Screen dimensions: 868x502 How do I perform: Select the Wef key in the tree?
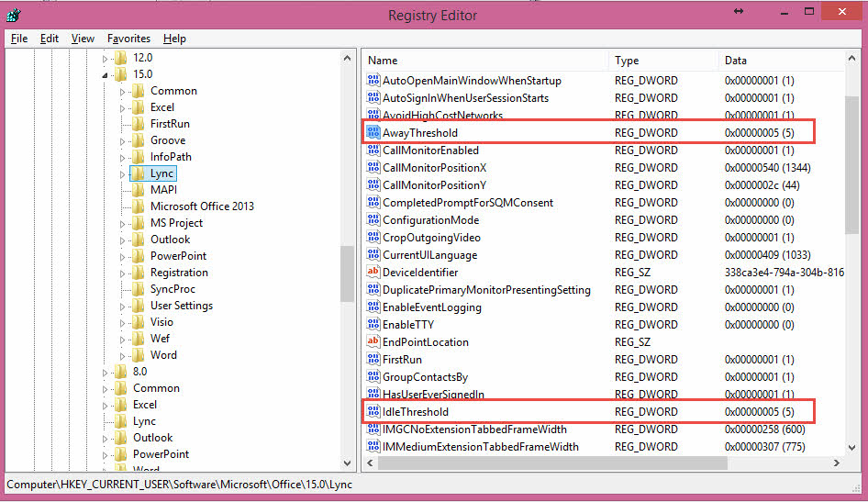tap(160, 339)
